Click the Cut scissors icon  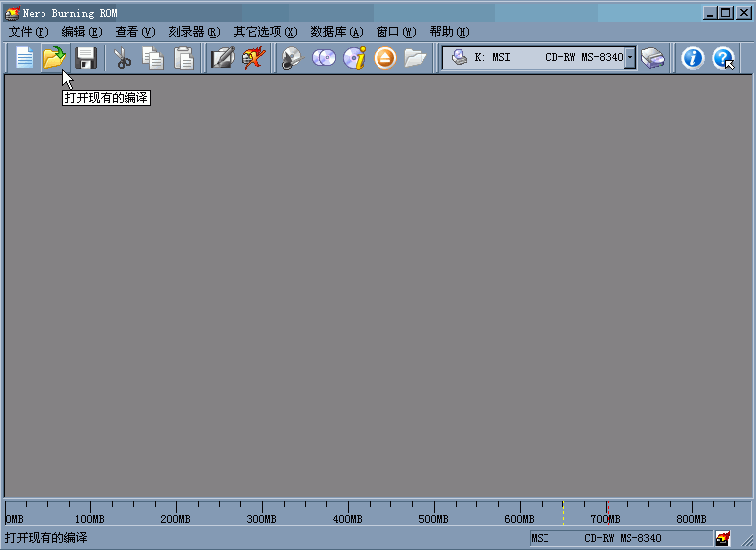tap(123, 58)
